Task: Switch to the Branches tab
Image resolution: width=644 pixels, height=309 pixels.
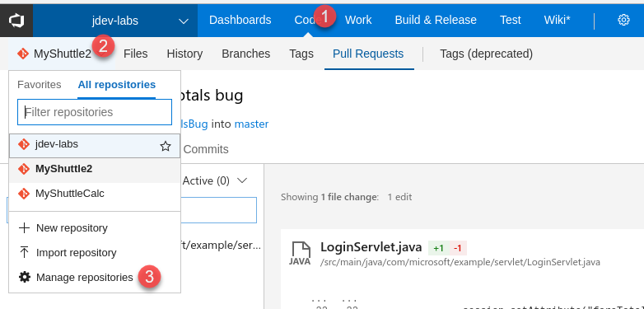Action: 246,54
